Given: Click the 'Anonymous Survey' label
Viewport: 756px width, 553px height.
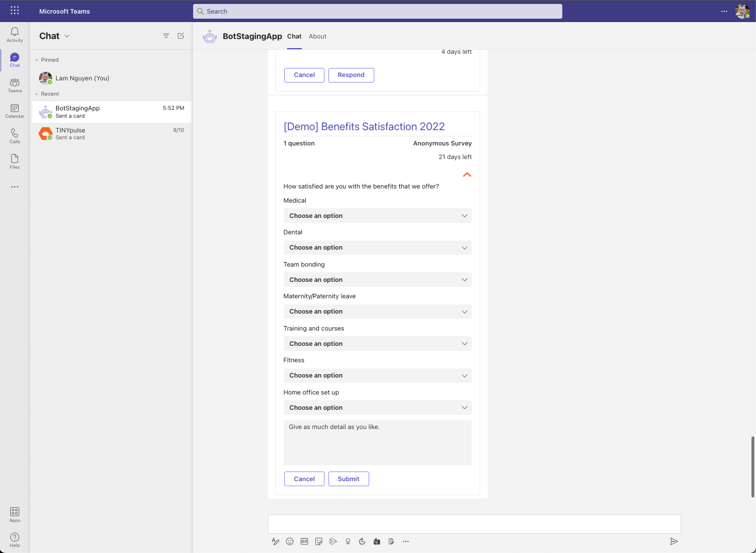Looking at the screenshot, I should pos(442,143).
